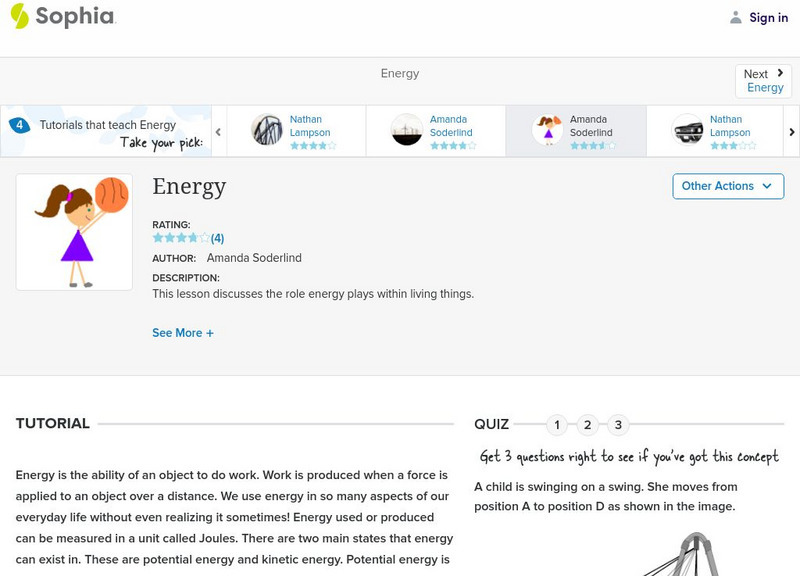Pick the last Nathan Lampson tutorial tab

pyautogui.click(x=715, y=131)
